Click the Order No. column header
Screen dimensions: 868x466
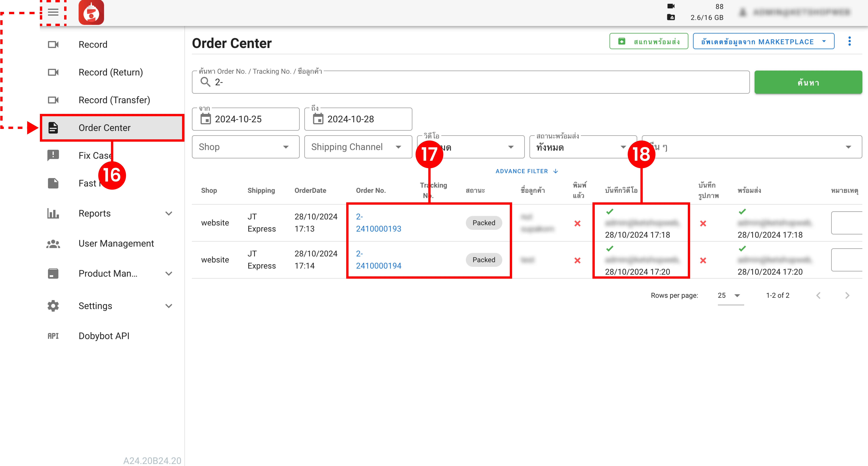coord(371,190)
